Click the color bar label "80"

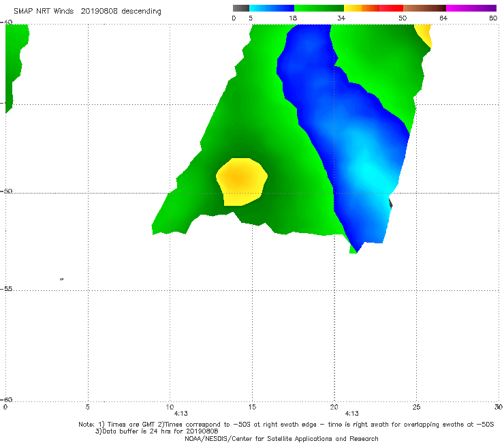pos(493,18)
